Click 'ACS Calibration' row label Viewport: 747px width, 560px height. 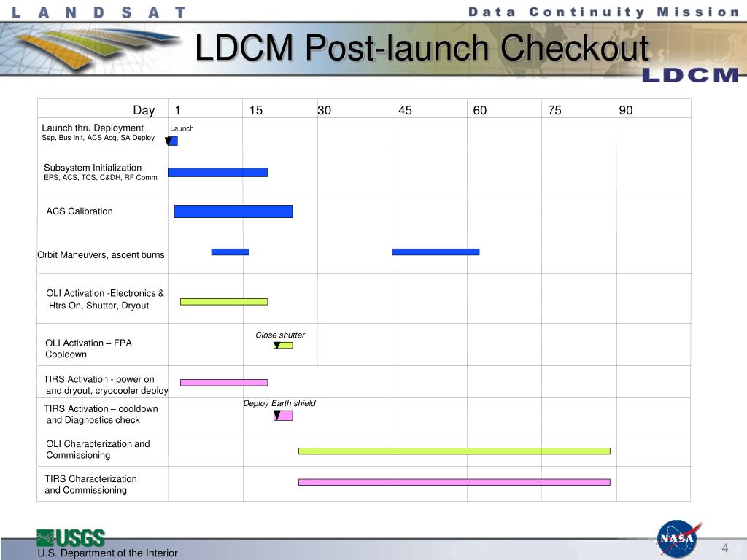click(80, 211)
